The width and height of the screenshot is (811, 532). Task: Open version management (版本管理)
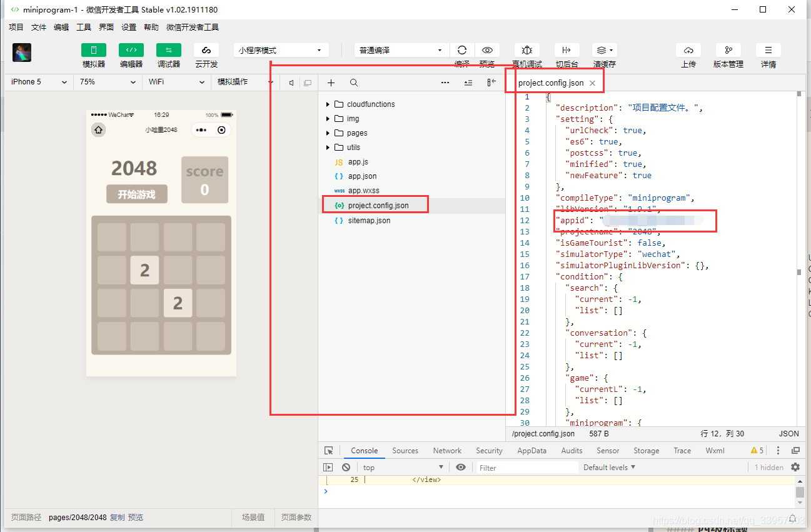(x=728, y=50)
